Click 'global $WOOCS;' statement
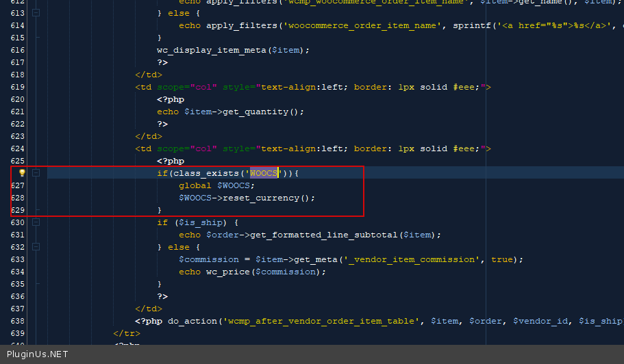 216,185
